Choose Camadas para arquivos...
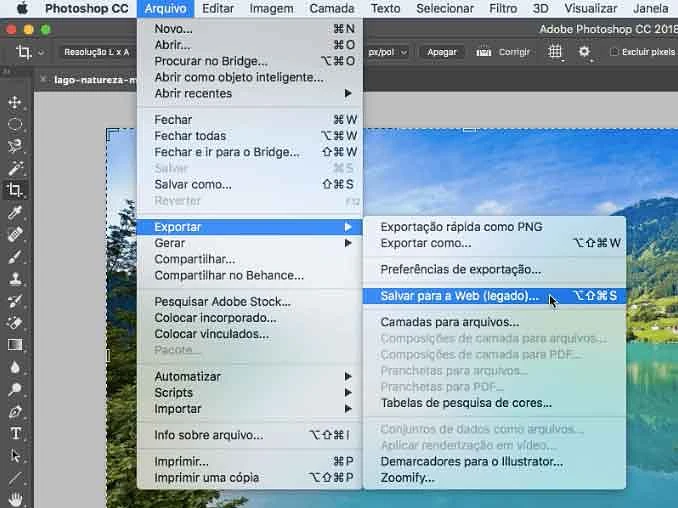 click(x=494, y=322)
